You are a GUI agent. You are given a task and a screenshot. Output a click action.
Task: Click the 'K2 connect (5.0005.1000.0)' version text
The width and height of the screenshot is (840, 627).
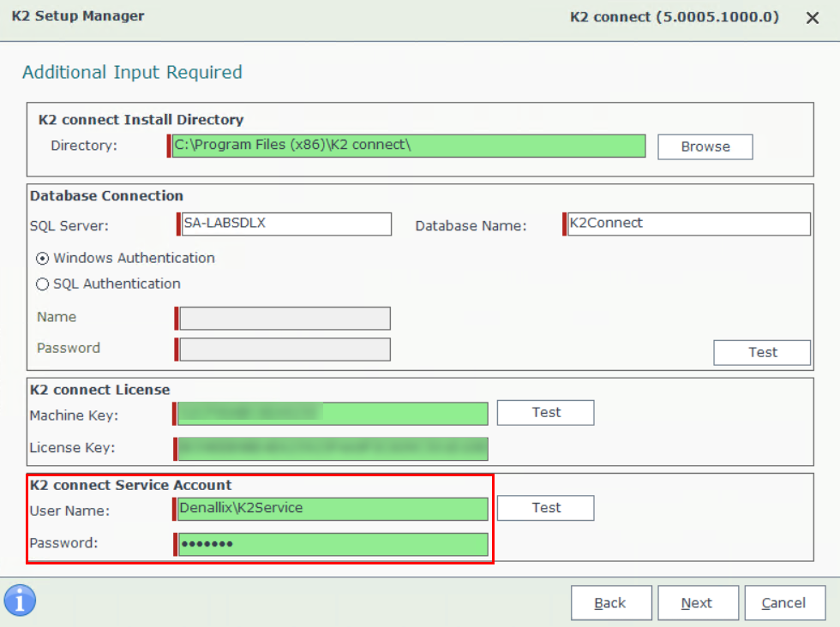(x=675, y=17)
